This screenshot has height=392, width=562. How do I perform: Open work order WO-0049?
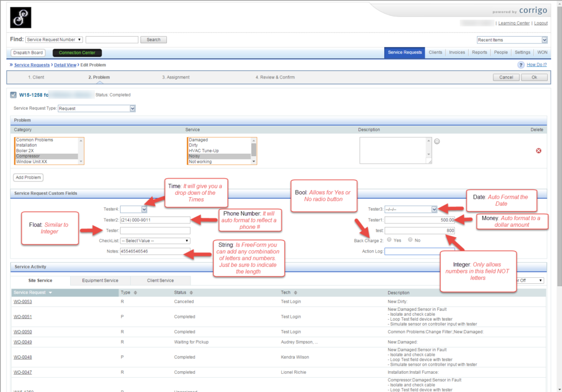coord(23,342)
